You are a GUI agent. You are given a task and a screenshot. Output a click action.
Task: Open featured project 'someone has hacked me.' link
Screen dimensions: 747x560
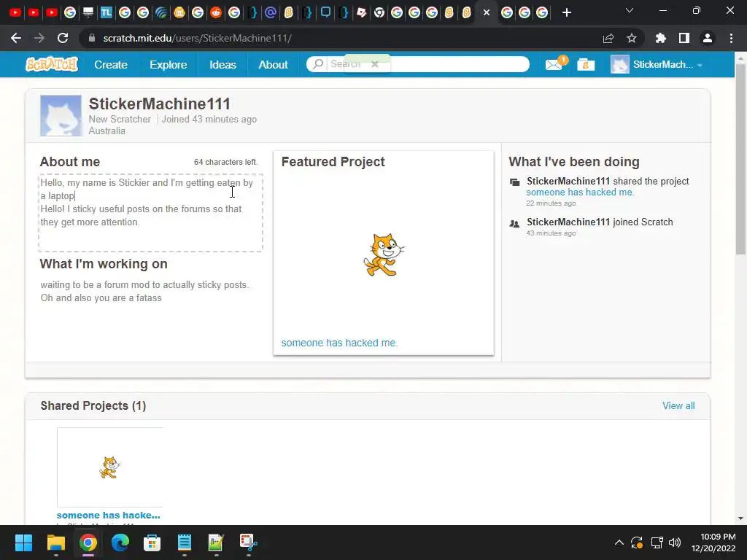point(339,343)
